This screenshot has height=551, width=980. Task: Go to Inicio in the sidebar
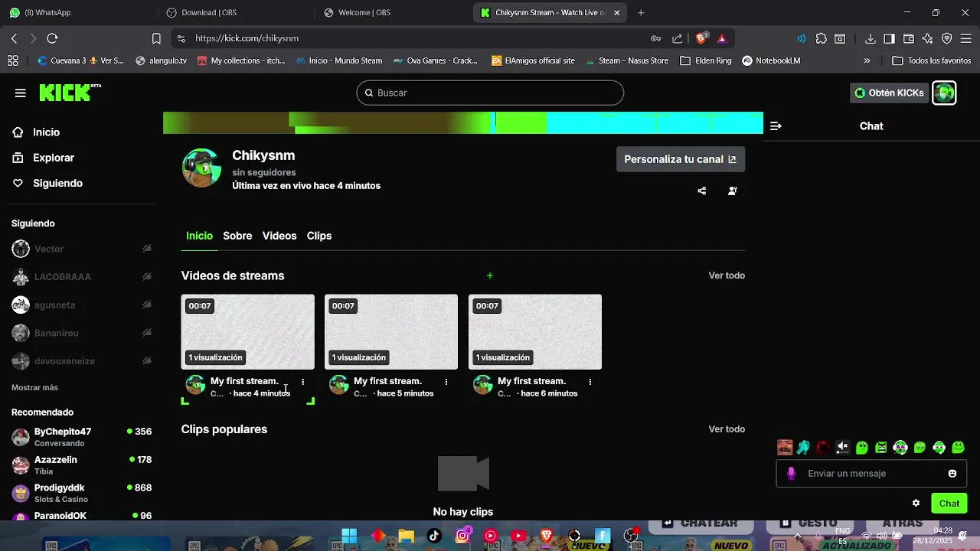(x=36, y=132)
